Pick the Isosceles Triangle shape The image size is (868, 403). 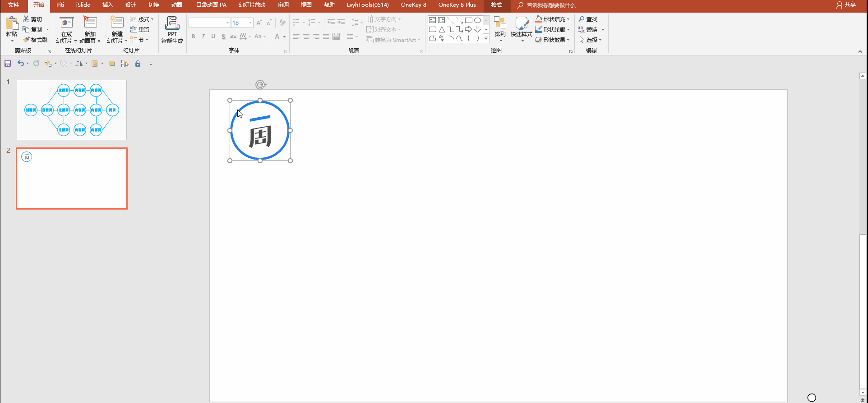pos(442,29)
